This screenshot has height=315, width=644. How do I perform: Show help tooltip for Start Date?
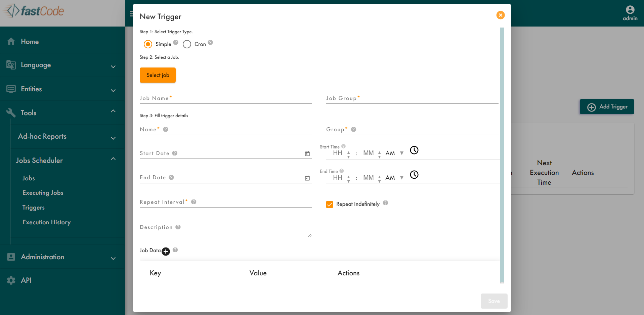click(175, 153)
